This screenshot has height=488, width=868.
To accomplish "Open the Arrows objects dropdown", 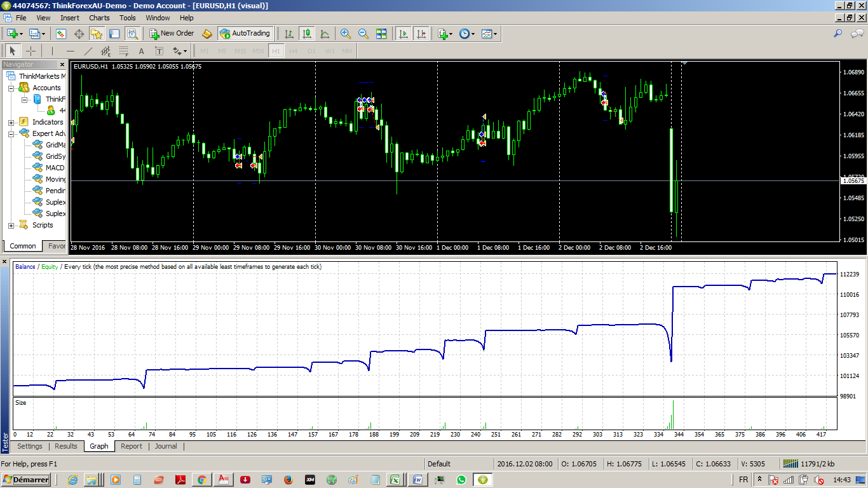I will click(x=179, y=51).
